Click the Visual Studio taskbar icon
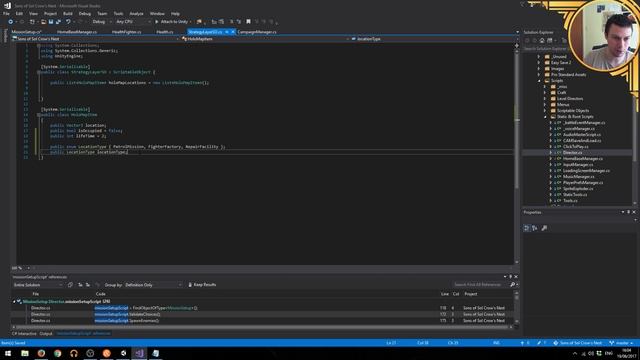 click(x=139, y=353)
